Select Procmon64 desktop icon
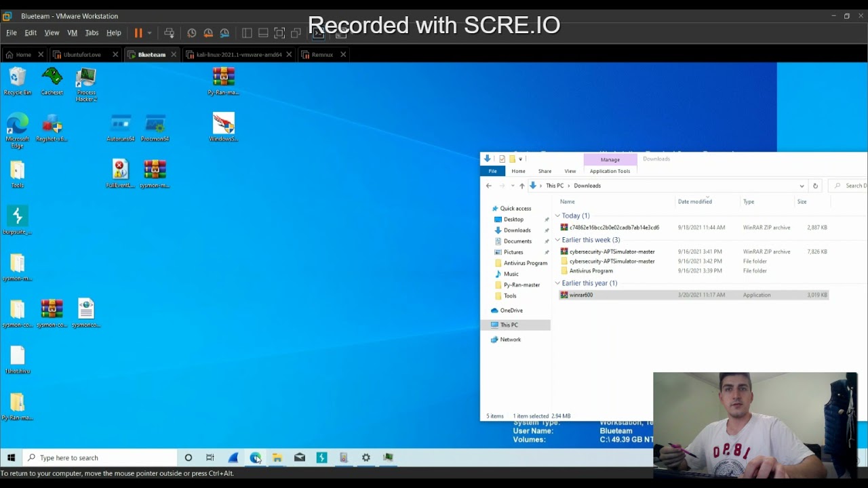This screenshot has height=488, width=868. tap(155, 128)
